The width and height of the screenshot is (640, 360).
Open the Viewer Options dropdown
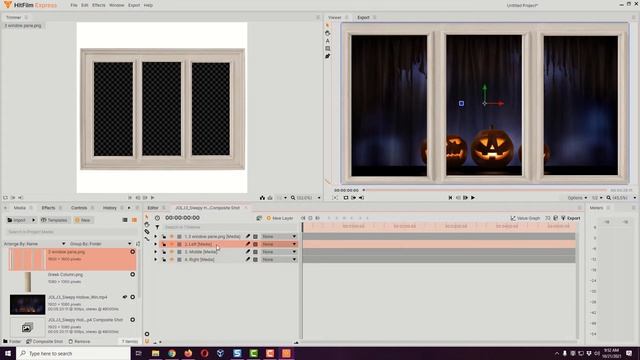tap(577, 198)
